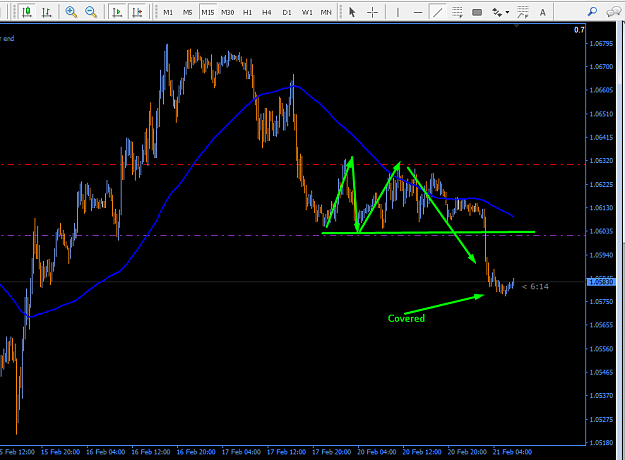Open the search magnifier
625x460 pixels.
tap(592, 12)
